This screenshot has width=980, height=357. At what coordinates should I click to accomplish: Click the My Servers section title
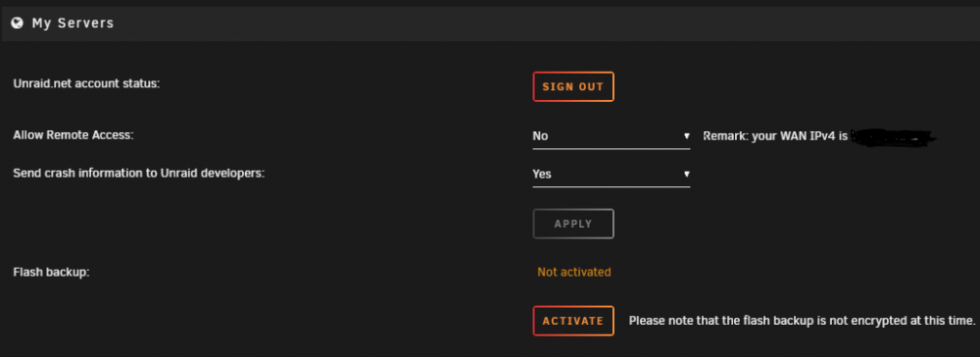coord(73,24)
